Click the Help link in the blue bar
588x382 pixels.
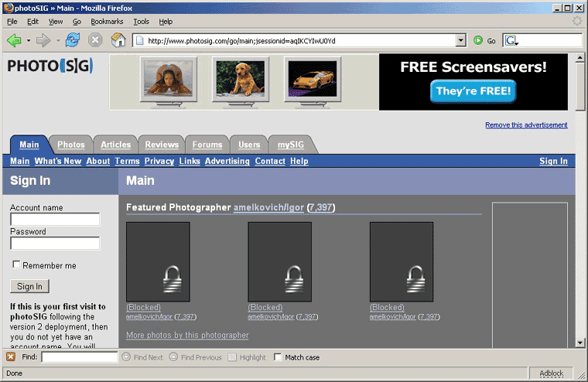point(299,161)
